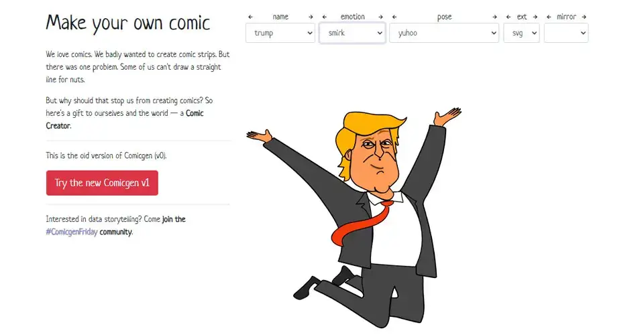The image size is (644, 335).
Task: Go to previous emotion with left arrow
Action: (325, 17)
